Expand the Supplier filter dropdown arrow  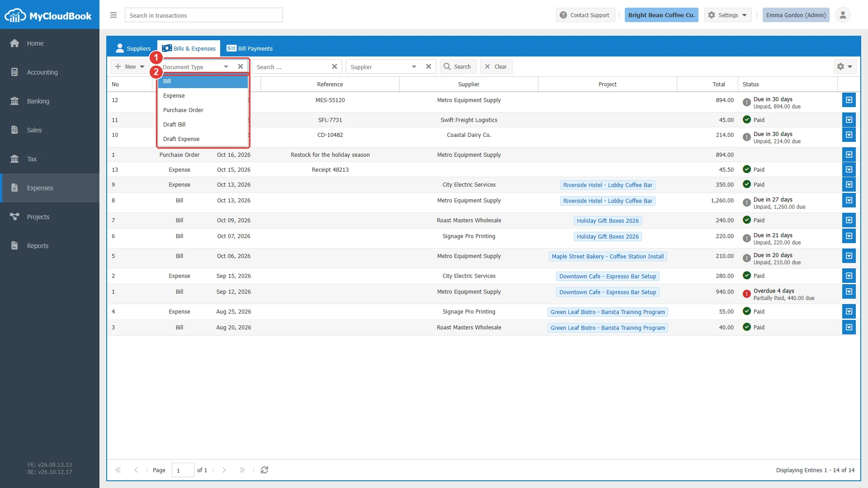[x=414, y=66]
